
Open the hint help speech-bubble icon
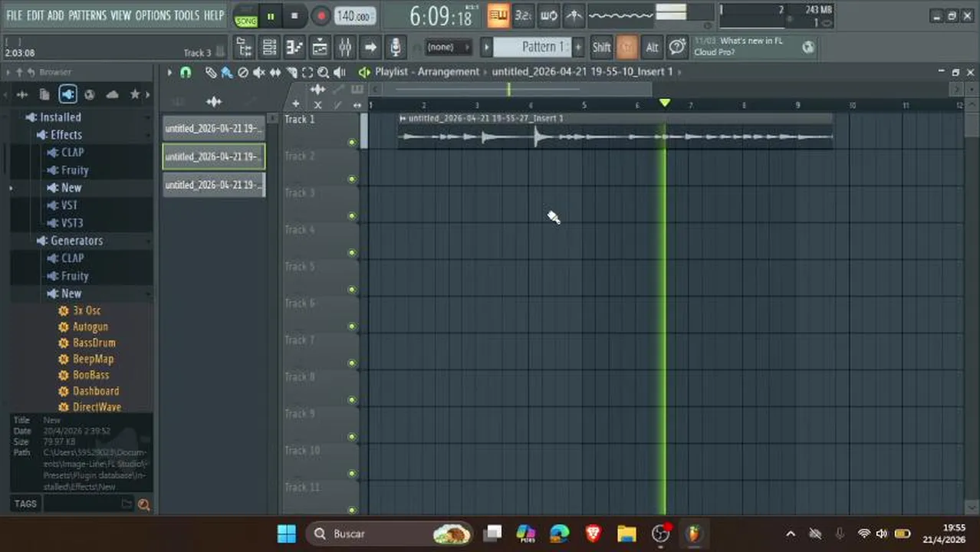point(677,47)
